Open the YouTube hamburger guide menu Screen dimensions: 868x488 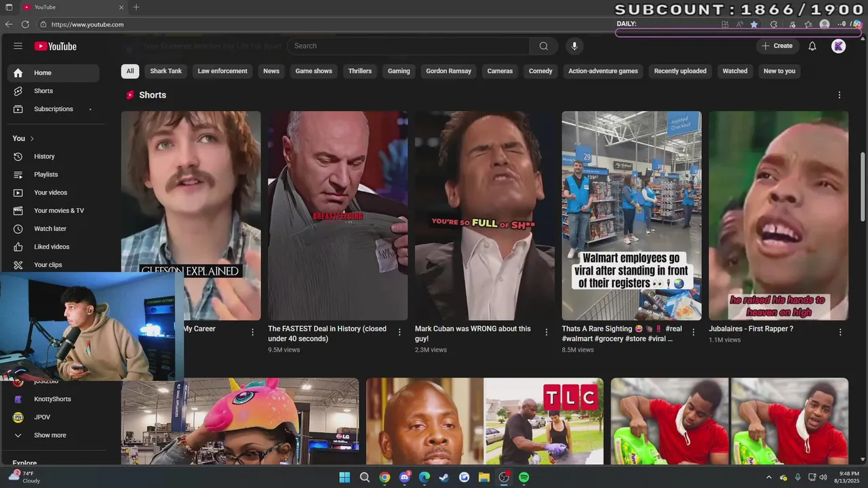coord(18,46)
